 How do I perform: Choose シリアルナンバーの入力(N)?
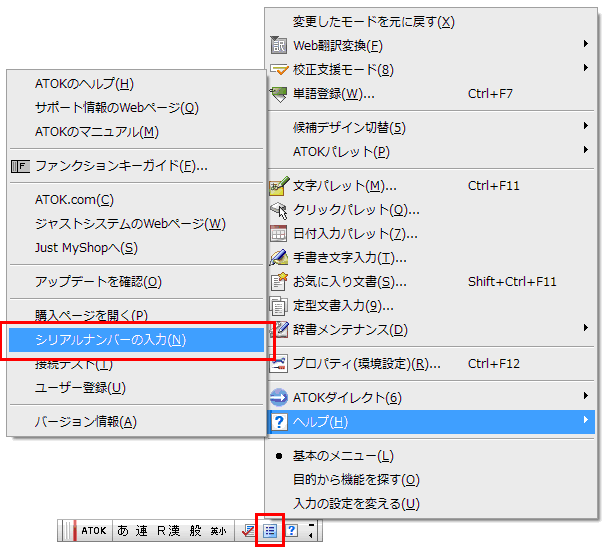(x=136, y=340)
